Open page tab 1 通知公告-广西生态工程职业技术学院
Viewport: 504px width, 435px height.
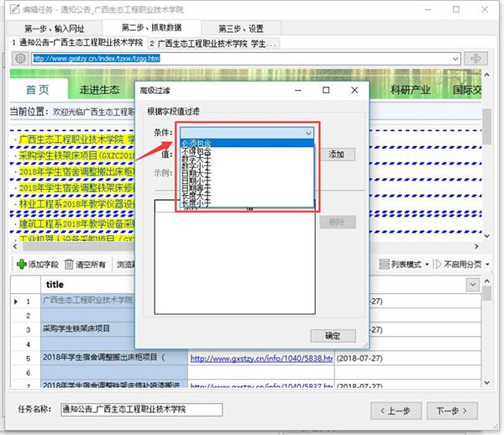[77, 42]
